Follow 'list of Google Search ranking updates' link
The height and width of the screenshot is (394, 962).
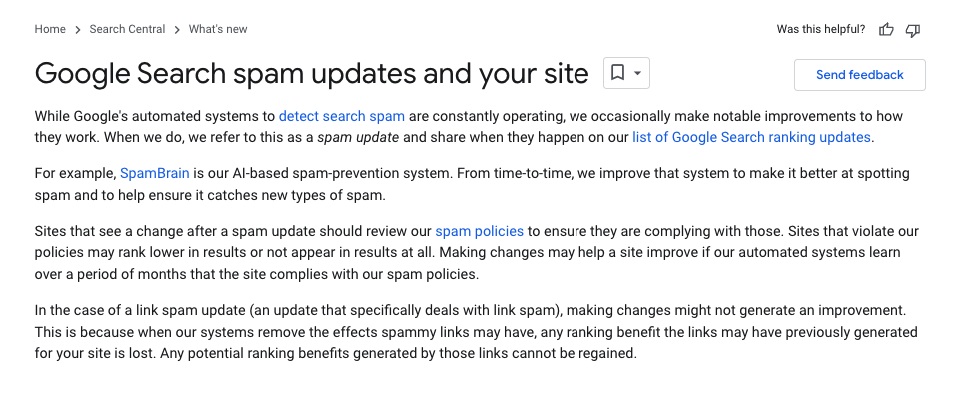click(751, 137)
